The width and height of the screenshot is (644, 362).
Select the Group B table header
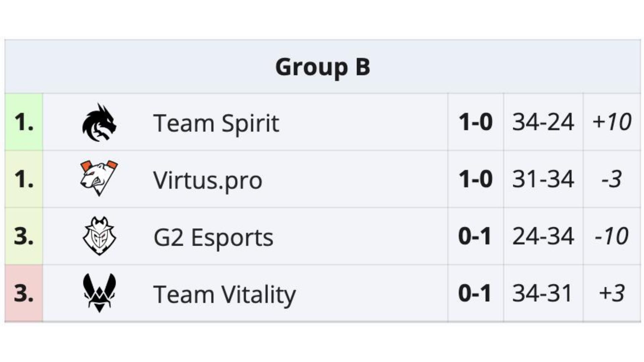323,66
